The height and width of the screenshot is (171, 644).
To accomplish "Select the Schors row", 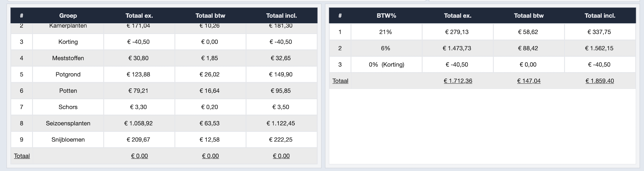I will click(68, 107).
